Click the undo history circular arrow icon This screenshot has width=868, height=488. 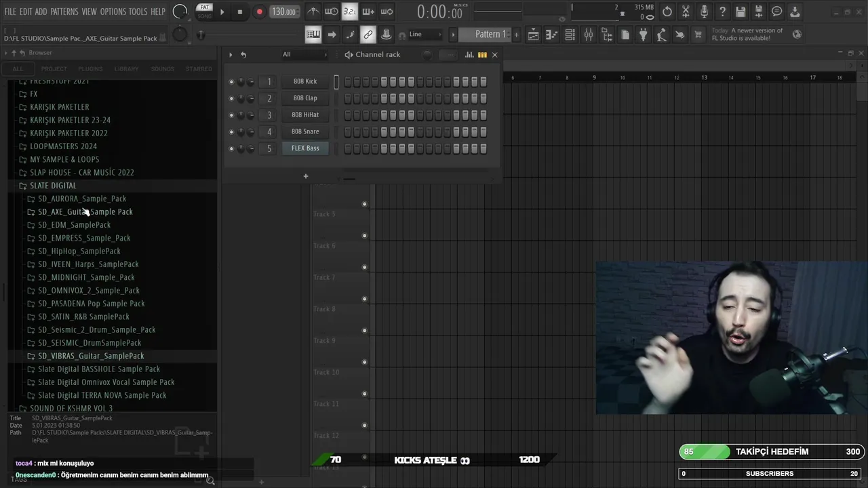[x=667, y=12]
